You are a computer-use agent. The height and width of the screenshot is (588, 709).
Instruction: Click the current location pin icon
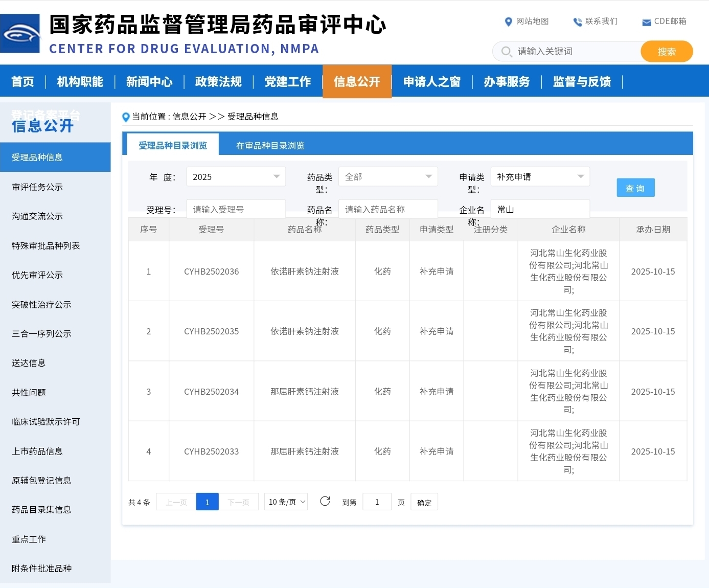coord(126,117)
